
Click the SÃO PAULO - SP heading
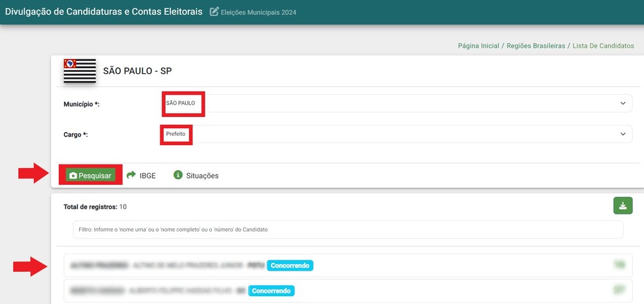tap(137, 71)
